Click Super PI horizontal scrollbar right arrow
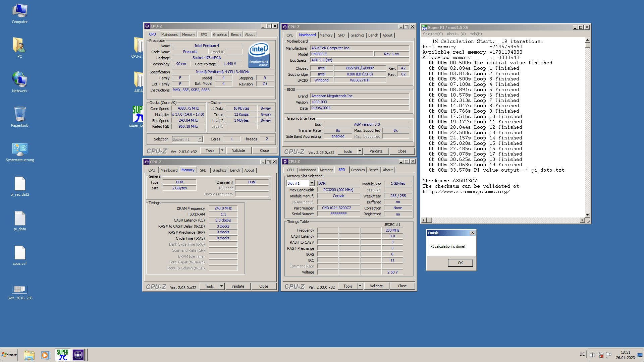The width and height of the screenshot is (644, 362). (x=582, y=220)
